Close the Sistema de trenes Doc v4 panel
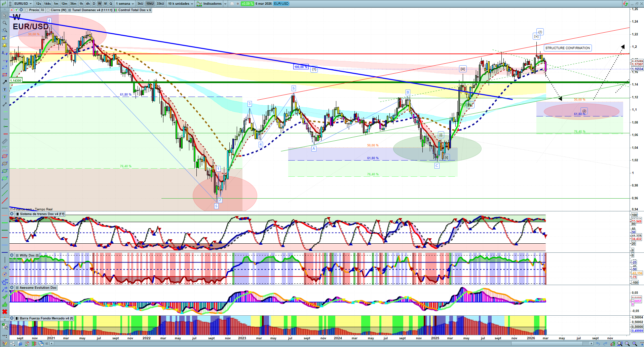Viewport: 644px width, 347px height. coord(12,214)
